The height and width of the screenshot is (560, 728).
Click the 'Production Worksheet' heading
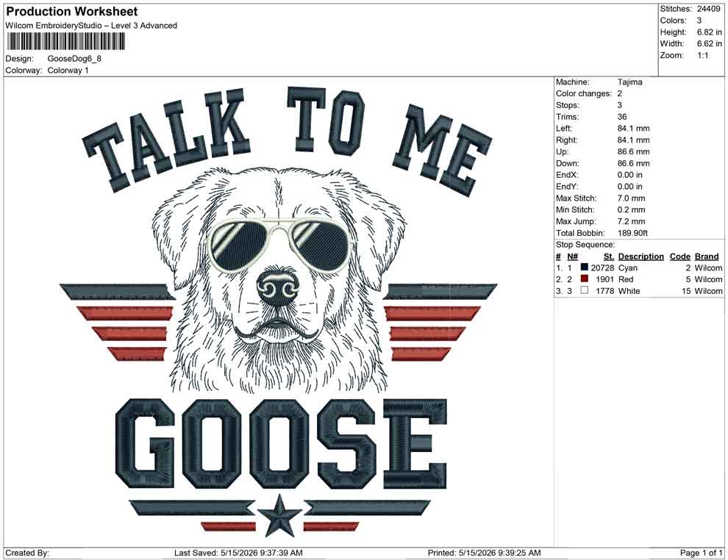pos(72,11)
